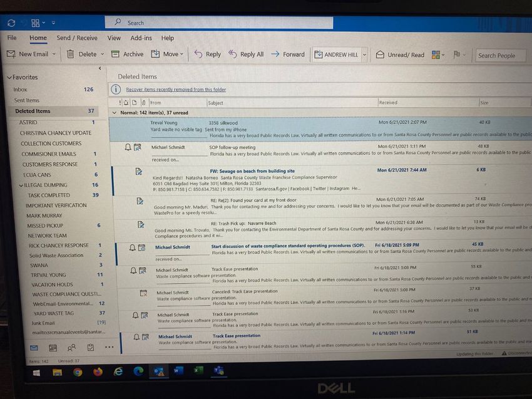
Task: Open the New Email dropdown arrow
Action: [54, 54]
